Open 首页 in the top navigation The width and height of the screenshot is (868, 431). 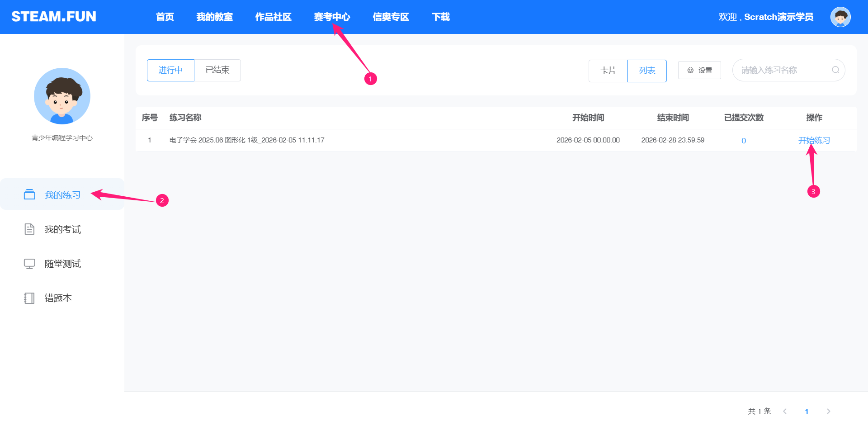click(x=165, y=17)
